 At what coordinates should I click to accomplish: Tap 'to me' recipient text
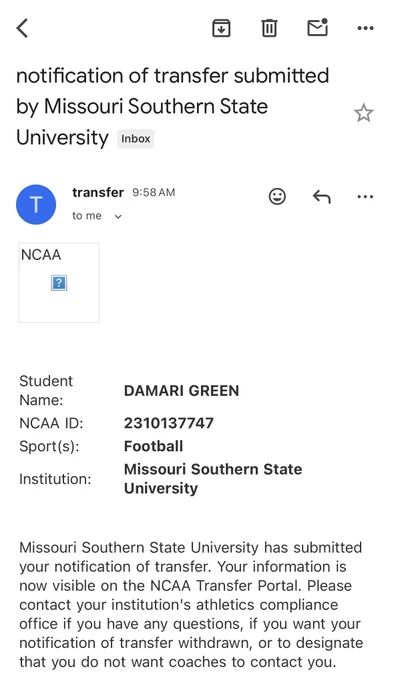click(87, 216)
